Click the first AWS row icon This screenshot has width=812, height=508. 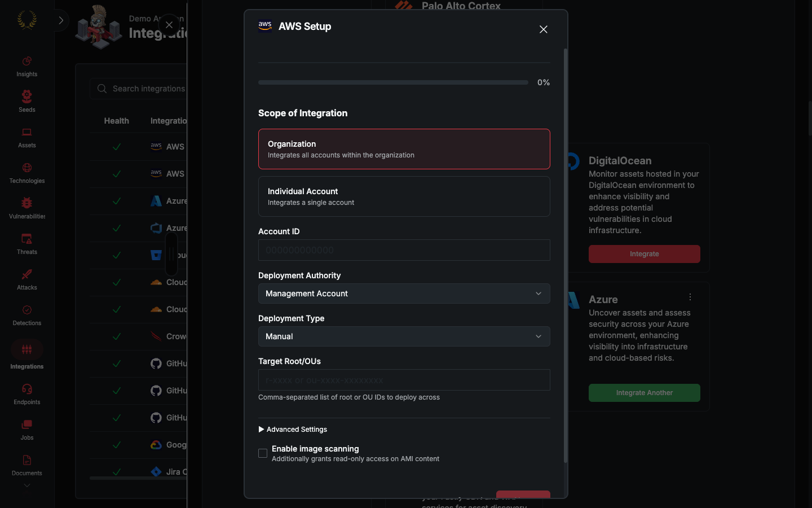pos(156,146)
